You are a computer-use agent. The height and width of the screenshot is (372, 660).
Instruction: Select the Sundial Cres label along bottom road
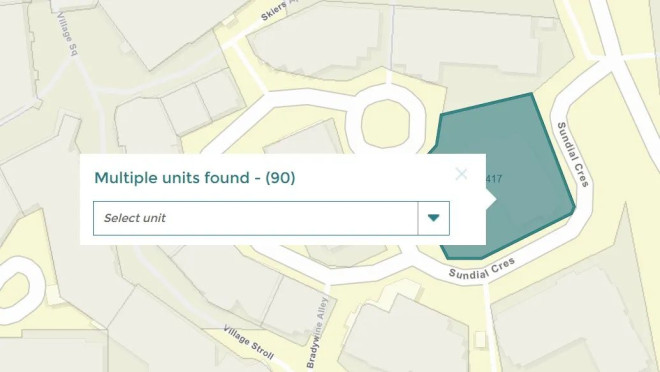click(x=482, y=269)
